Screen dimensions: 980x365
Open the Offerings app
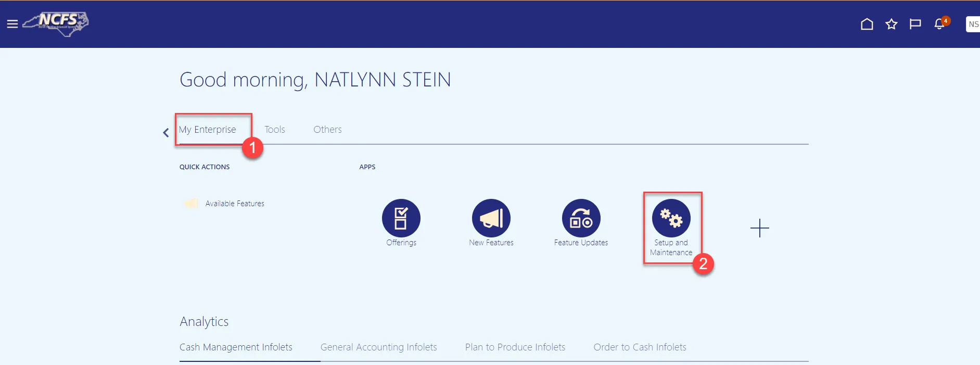(x=401, y=218)
